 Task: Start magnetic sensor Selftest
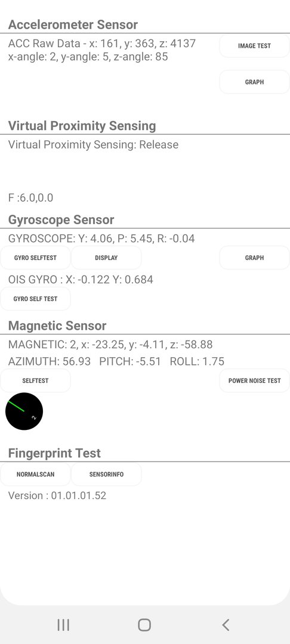(35, 380)
